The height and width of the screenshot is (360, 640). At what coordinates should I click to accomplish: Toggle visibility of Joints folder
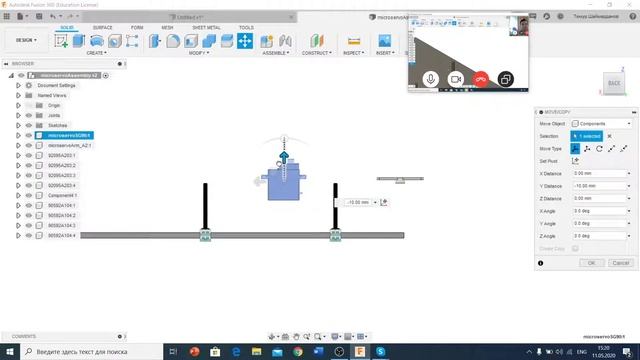click(29, 116)
